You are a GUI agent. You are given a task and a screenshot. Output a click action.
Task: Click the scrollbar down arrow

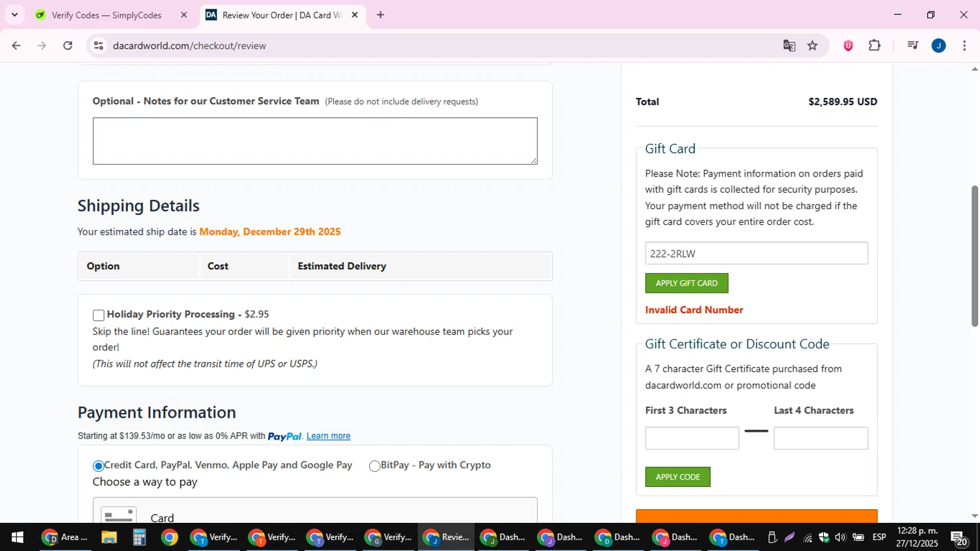click(x=974, y=516)
